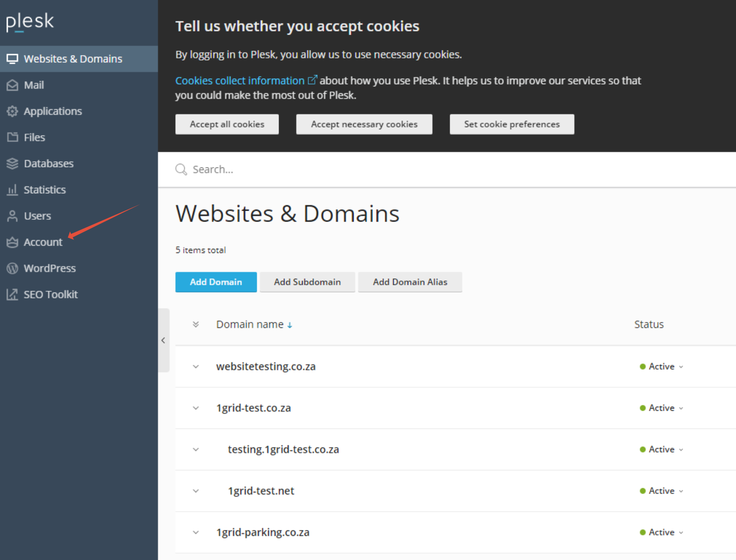This screenshot has height=560, width=736.
Task: Open Active status dropdown for 1grid-parking.co.za
Action: click(x=661, y=532)
